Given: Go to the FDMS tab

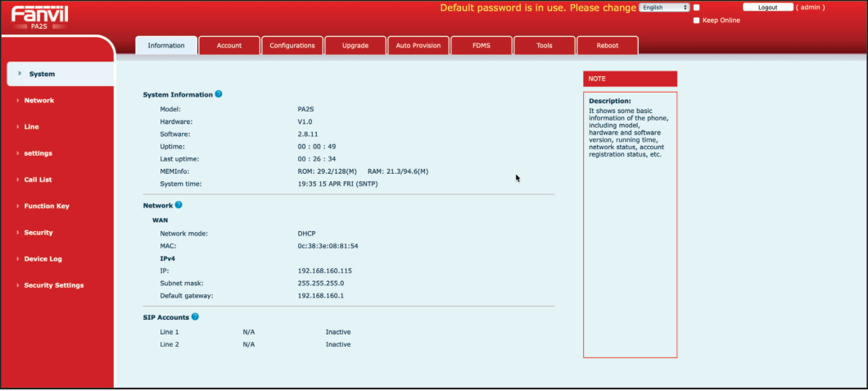Looking at the screenshot, I should pyautogui.click(x=481, y=45).
